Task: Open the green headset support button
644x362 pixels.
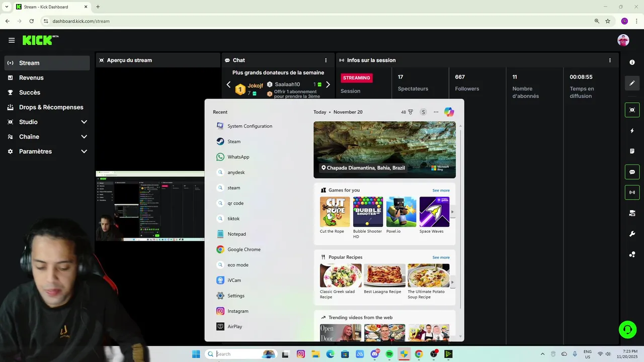Action: point(627,330)
